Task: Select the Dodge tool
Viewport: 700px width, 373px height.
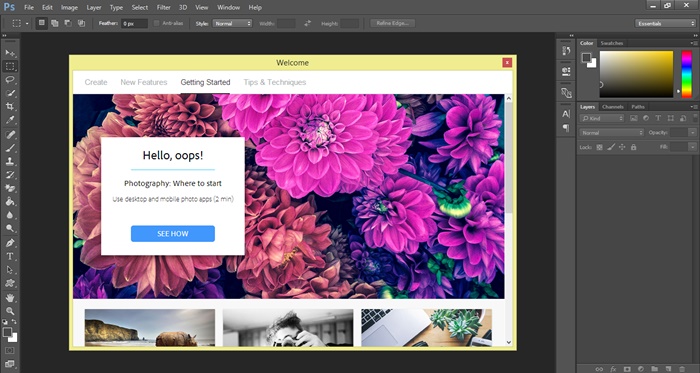Action: coord(10,228)
